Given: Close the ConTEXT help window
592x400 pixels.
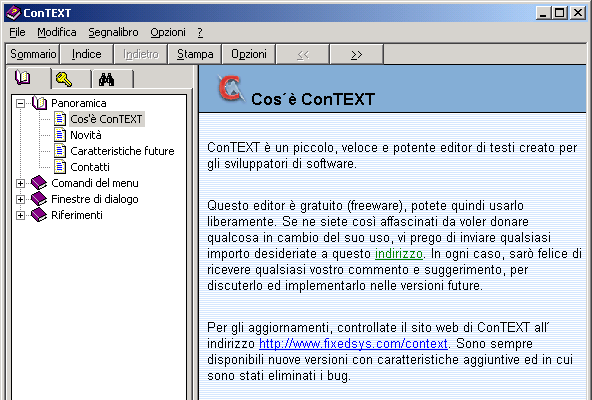Looking at the screenshot, I should tap(578, 13).
